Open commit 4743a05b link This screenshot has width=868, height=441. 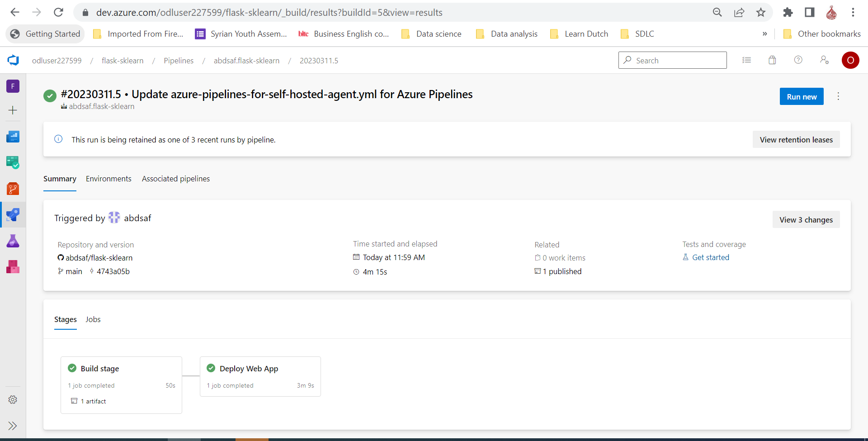[x=113, y=271]
